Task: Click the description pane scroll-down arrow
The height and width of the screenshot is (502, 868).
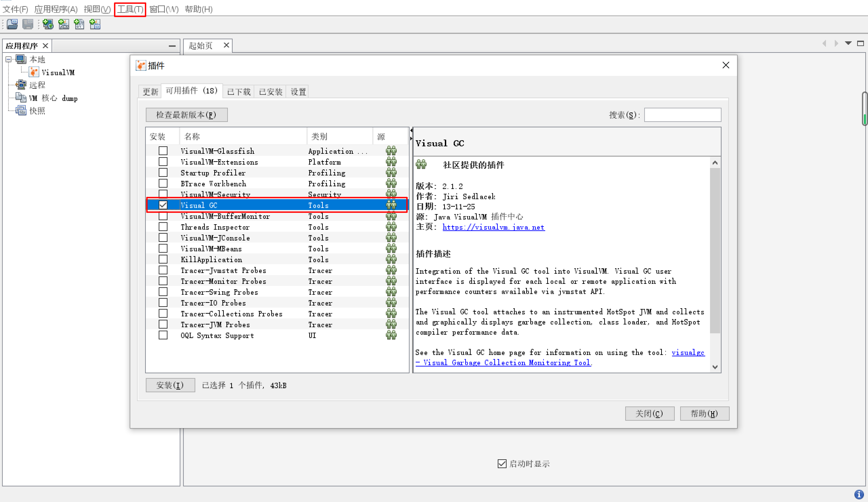Action: [x=715, y=367]
